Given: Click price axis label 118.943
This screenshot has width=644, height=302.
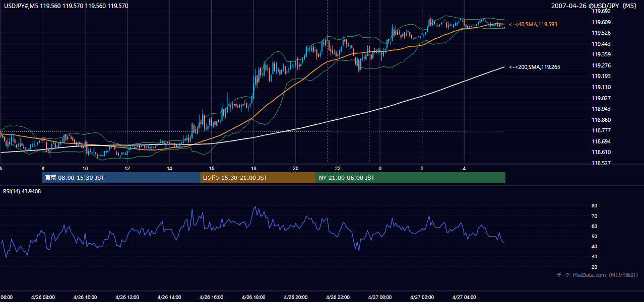Looking at the screenshot, I should click(x=601, y=109).
